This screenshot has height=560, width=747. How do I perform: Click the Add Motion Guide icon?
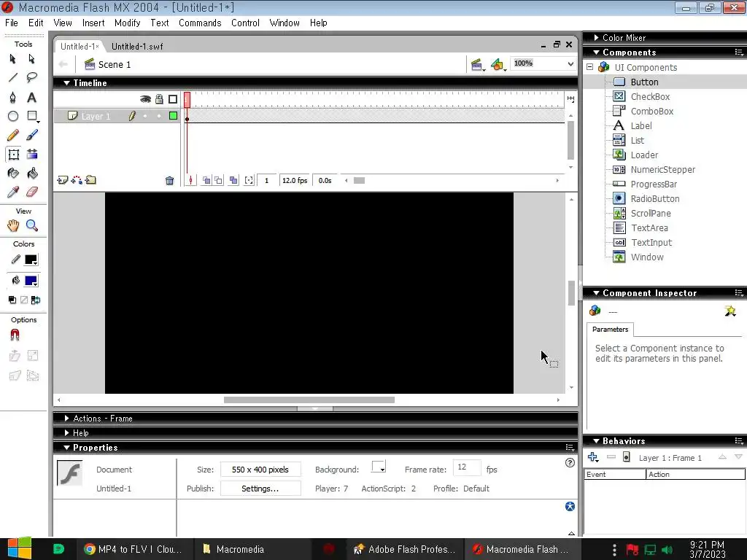[76, 180]
